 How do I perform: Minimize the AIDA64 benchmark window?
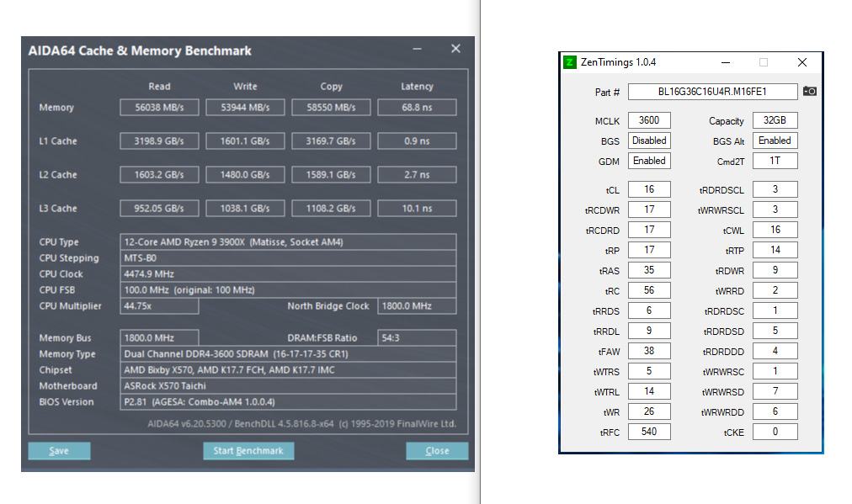[418, 49]
